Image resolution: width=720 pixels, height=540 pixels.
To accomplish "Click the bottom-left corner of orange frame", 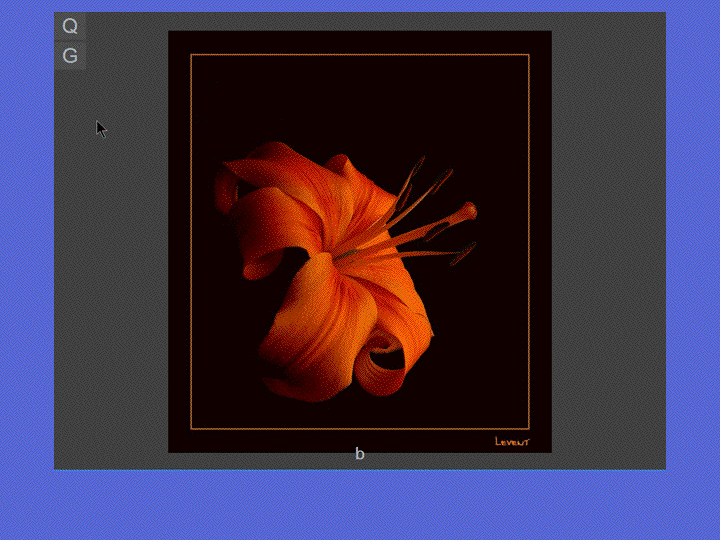I will click(192, 429).
